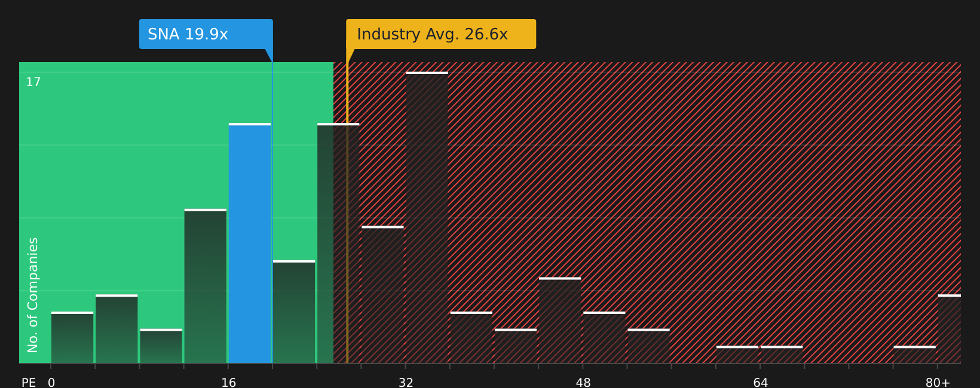Screen dimensions: 980x388
Task: Click the PE axis label
Action: coord(29,383)
